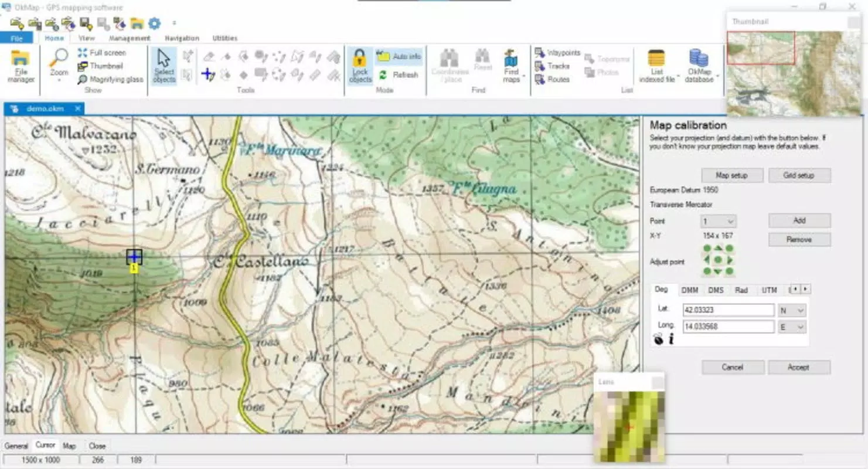Viewport: 868px width, 469px height.
Task: Click the Map setup button
Action: click(x=732, y=175)
